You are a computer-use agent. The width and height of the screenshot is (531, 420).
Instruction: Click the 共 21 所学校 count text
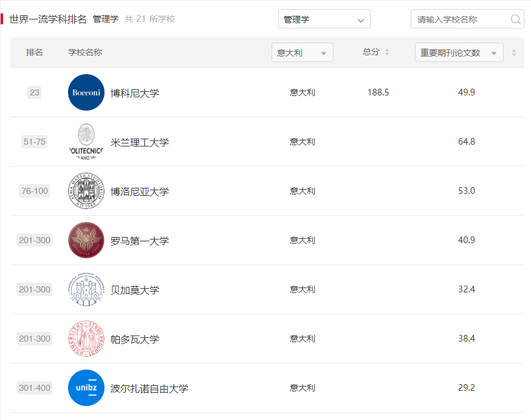click(149, 19)
